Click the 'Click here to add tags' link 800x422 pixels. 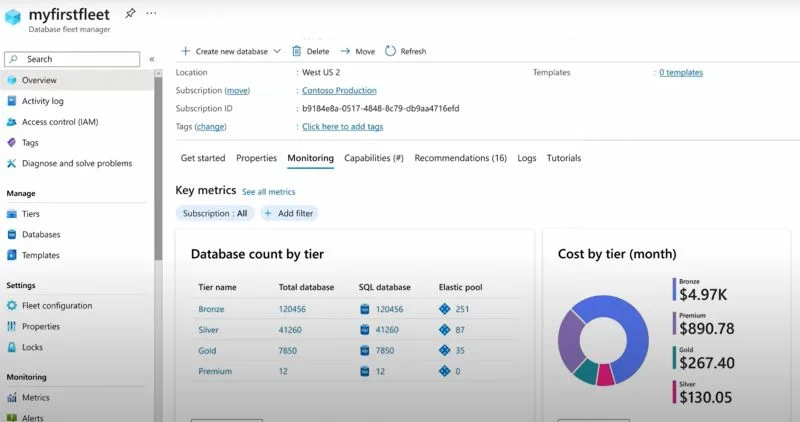coord(342,127)
